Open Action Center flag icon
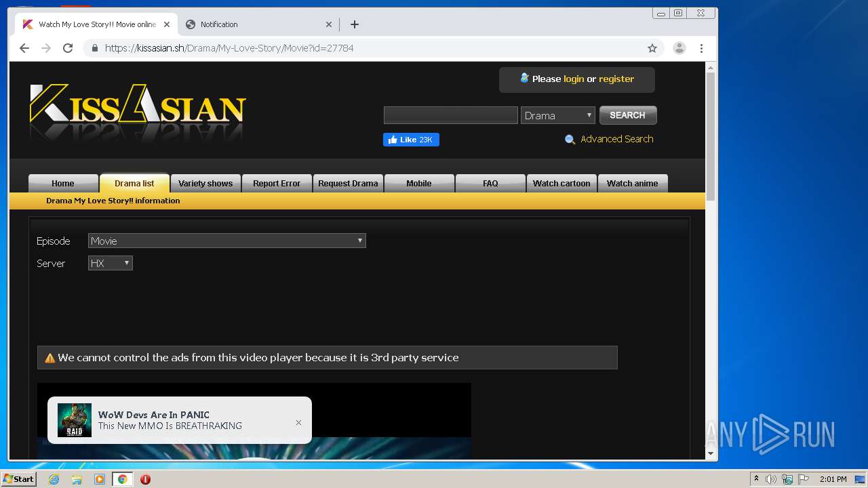The height and width of the screenshot is (488, 868). [x=804, y=479]
